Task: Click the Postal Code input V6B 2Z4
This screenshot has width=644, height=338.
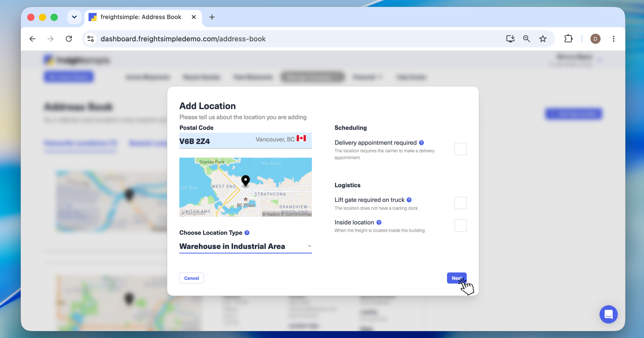Action: coord(246,141)
